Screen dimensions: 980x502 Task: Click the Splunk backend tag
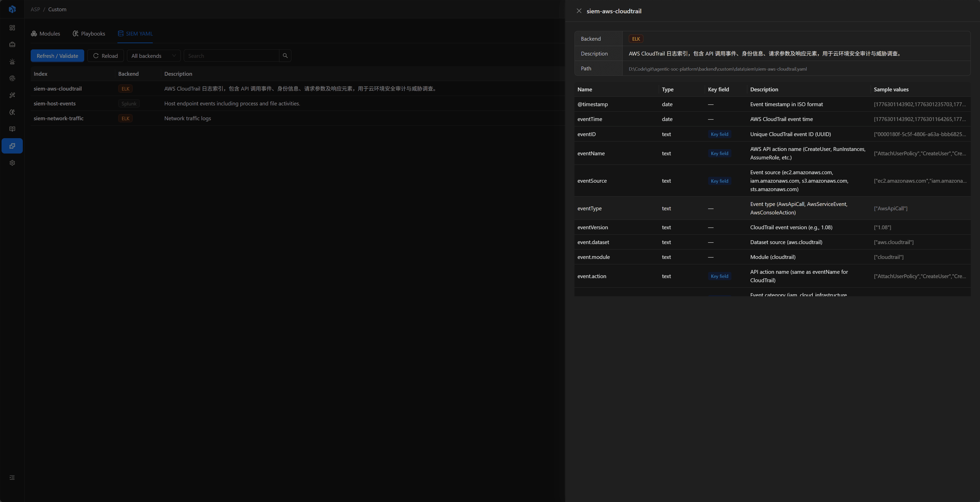[129, 103]
